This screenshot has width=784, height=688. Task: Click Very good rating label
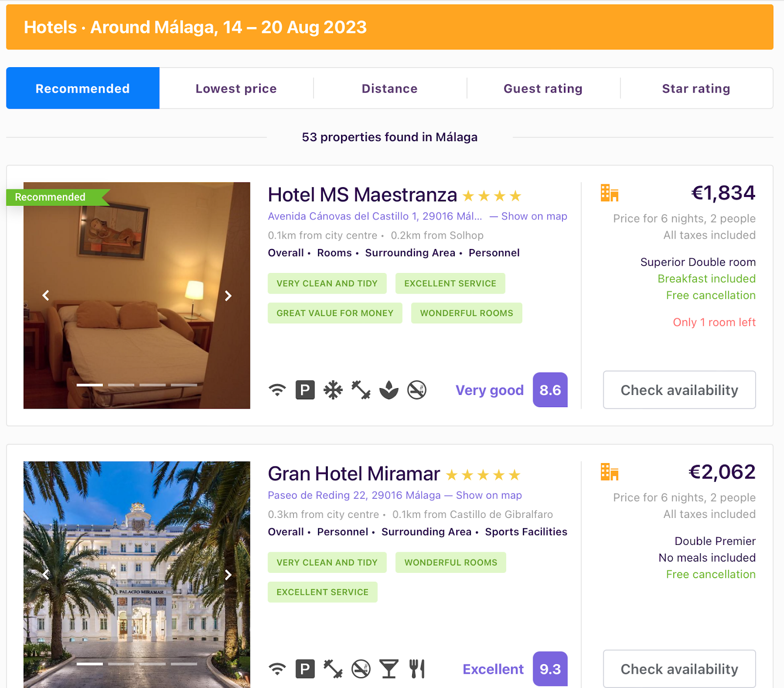490,390
